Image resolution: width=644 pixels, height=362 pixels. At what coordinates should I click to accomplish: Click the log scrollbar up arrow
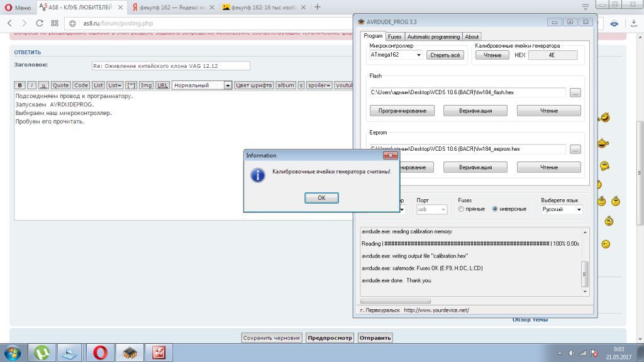(585, 233)
